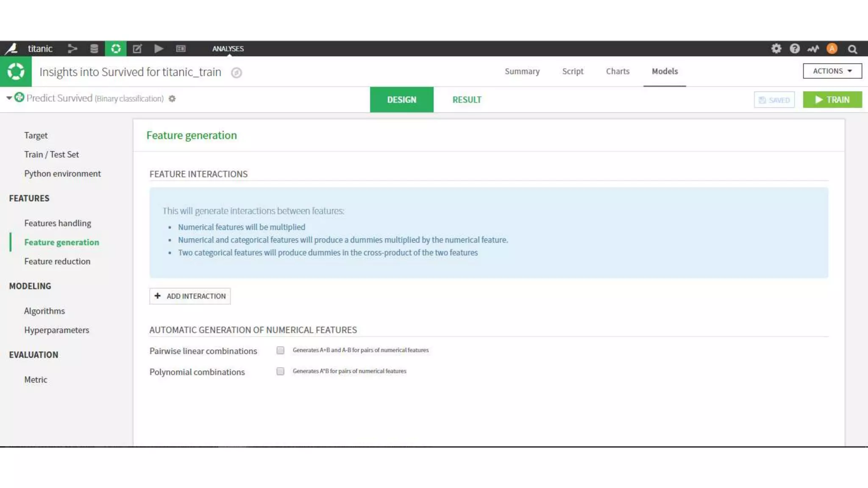Click the green TRAIN button
Screen dimensions: 868x488
832,100
